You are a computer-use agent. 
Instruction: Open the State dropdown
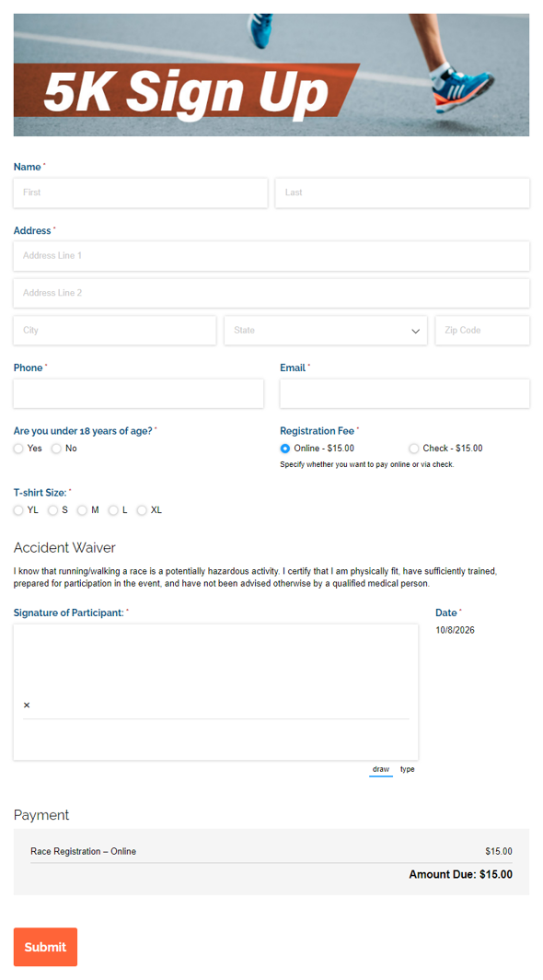tap(326, 330)
